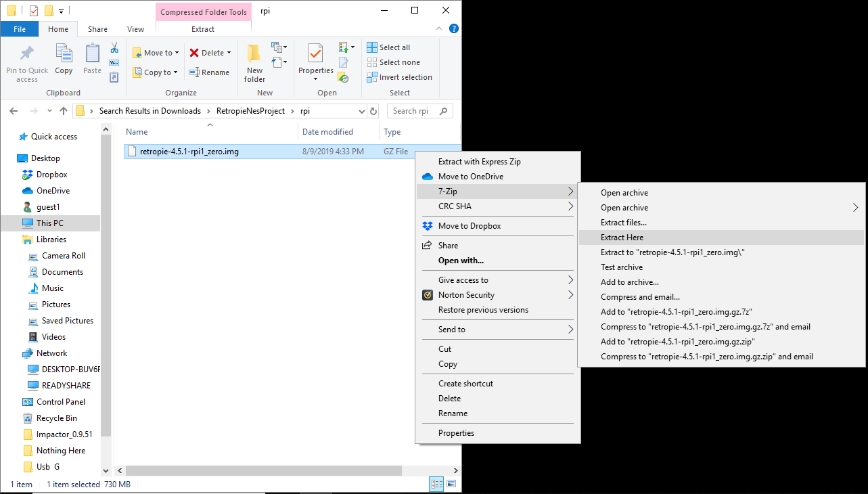This screenshot has width=868, height=494.
Task: Switch to Details view at bottom right
Action: tap(437, 484)
